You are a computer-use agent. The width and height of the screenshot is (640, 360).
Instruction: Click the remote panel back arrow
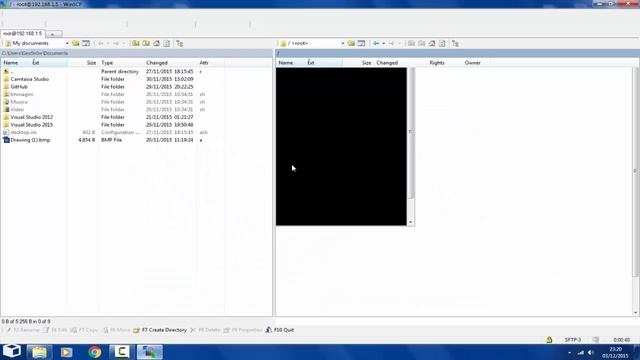click(376, 43)
